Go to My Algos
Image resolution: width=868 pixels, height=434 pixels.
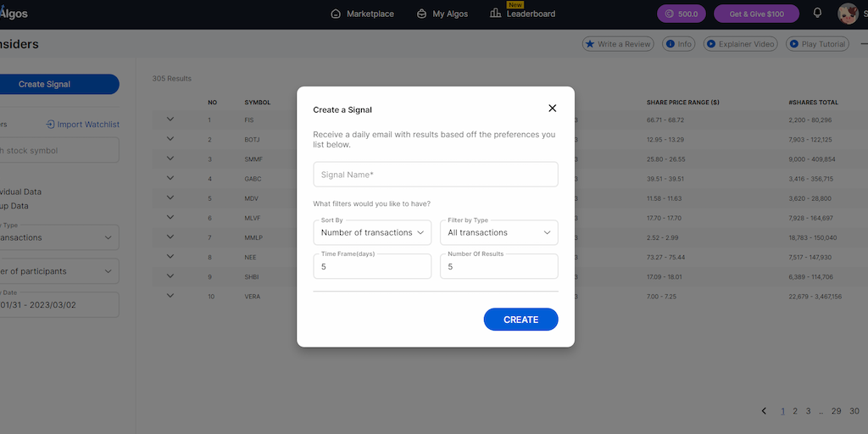click(x=442, y=14)
